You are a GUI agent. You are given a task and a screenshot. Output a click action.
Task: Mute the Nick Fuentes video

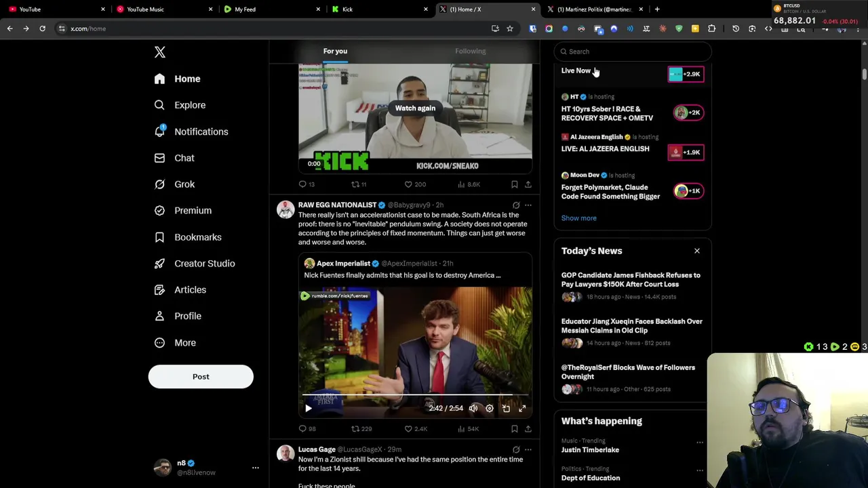473,408
